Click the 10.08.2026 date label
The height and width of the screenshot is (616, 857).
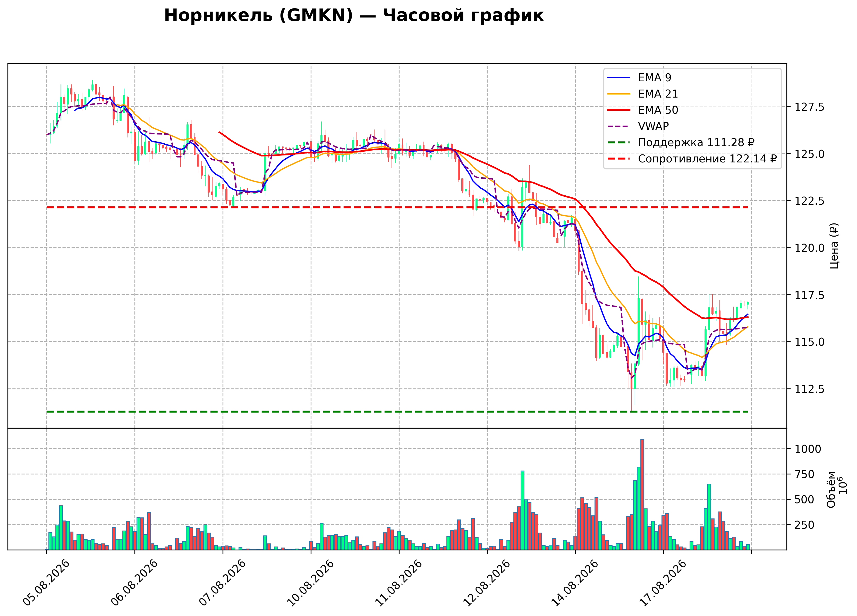point(310,583)
